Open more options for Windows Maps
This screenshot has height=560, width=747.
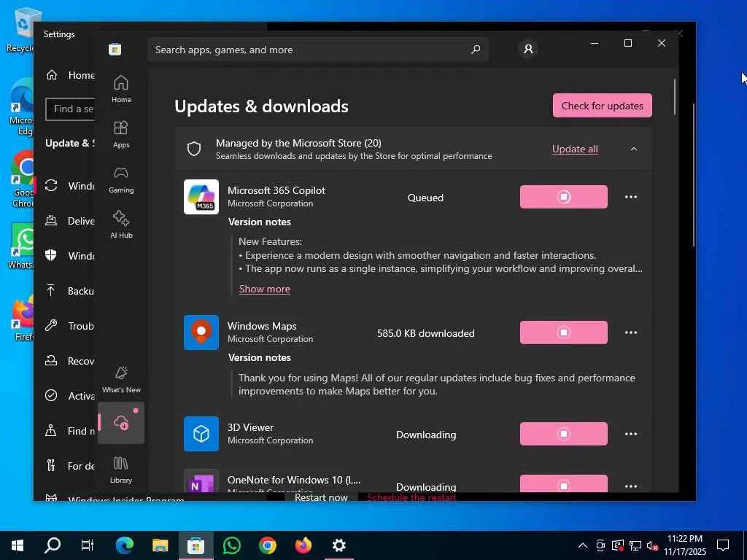631,332
